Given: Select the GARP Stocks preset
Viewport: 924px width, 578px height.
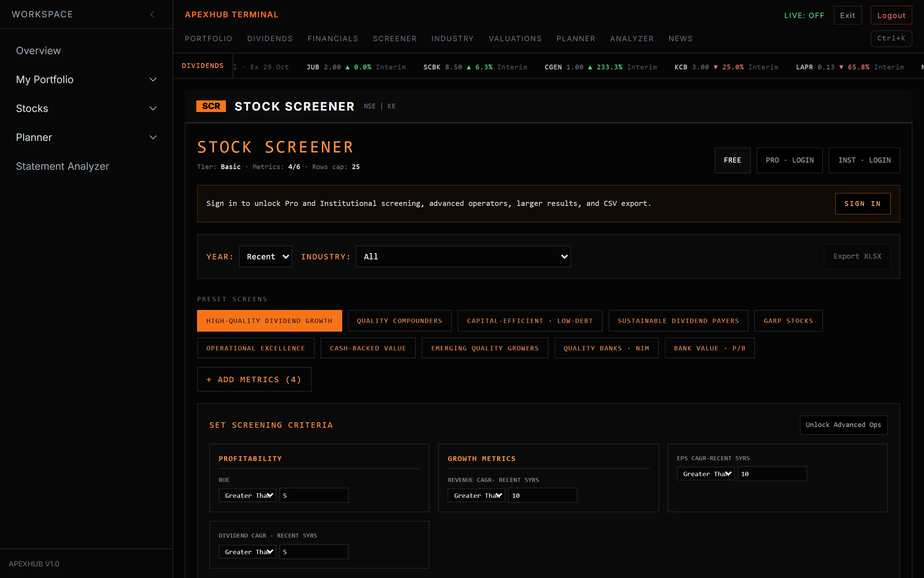Looking at the screenshot, I should 788,321.
